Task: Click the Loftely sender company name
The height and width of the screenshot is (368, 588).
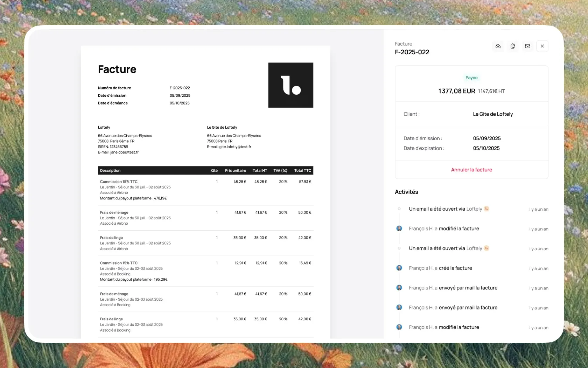Action: [x=104, y=128]
